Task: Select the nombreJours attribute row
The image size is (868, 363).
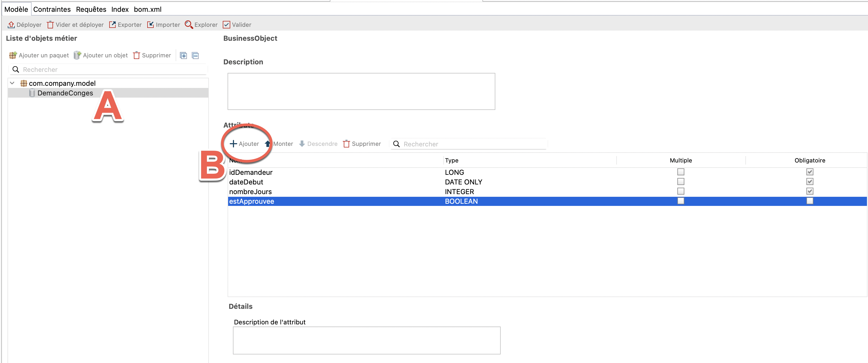Action: (547, 192)
